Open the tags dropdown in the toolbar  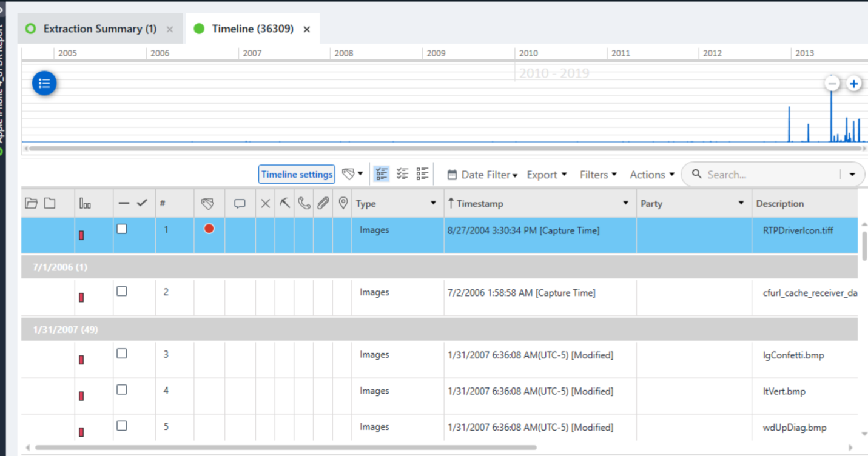pos(352,174)
